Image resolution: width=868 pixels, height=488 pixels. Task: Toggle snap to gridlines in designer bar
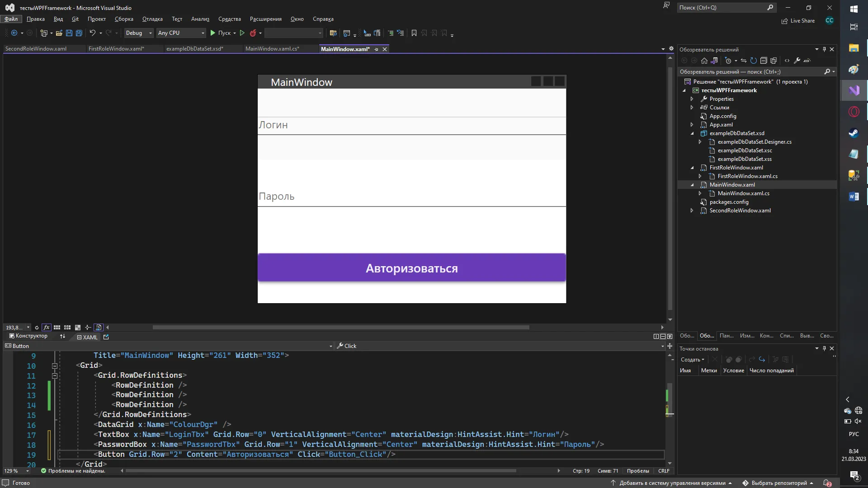[x=67, y=327]
